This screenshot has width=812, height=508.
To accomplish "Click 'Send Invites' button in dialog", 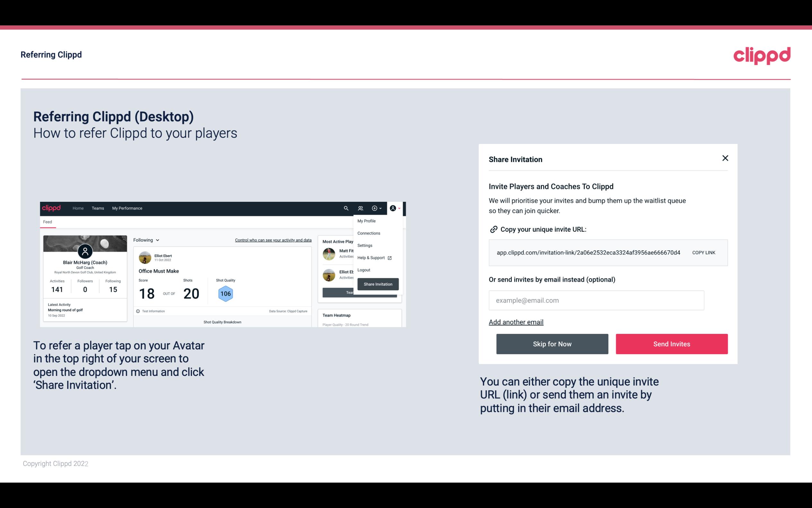I will point(672,344).
